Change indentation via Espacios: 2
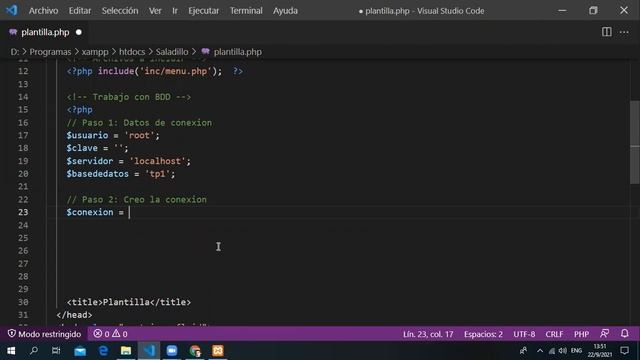Image resolution: width=640 pixels, height=360 pixels. [483, 334]
